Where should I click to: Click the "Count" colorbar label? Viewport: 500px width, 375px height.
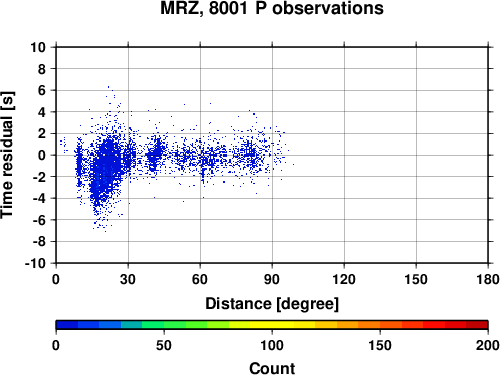[272, 368]
